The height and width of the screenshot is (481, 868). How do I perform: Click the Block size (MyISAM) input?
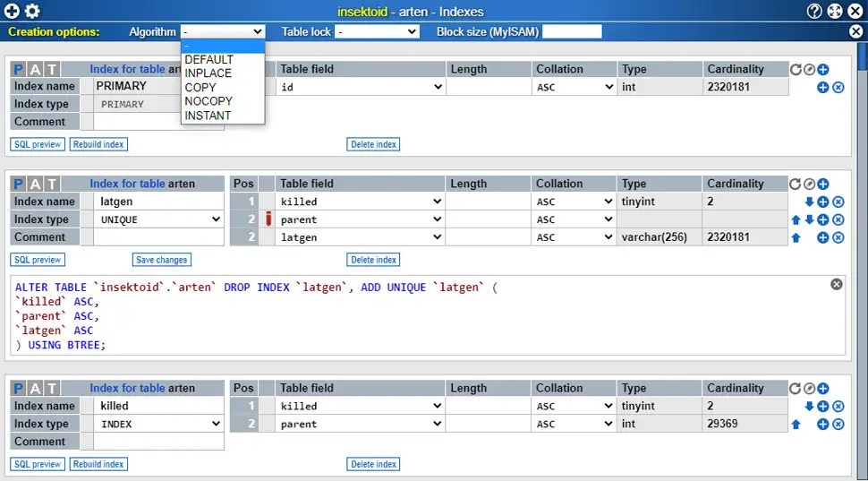572,31
